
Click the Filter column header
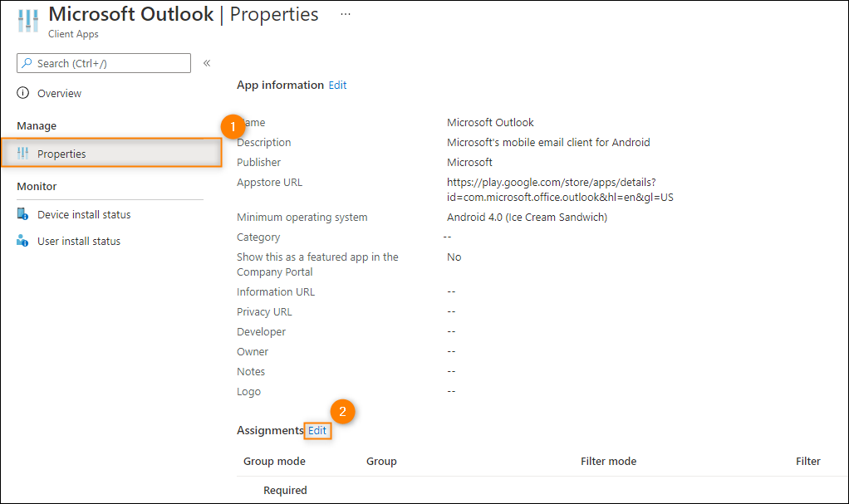tap(807, 461)
